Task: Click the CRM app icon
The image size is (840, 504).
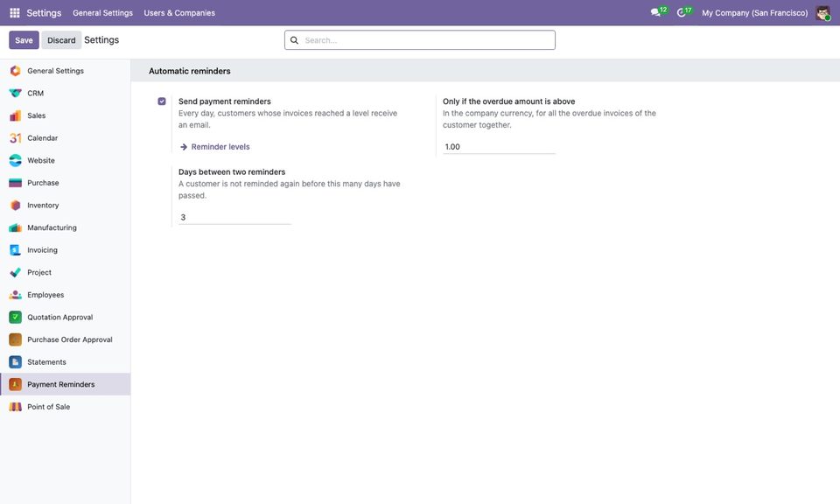Action: [16, 94]
